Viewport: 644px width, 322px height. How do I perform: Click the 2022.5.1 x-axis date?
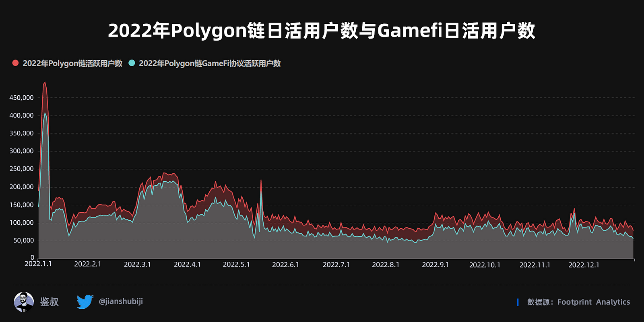pyautogui.click(x=236, y=265)
